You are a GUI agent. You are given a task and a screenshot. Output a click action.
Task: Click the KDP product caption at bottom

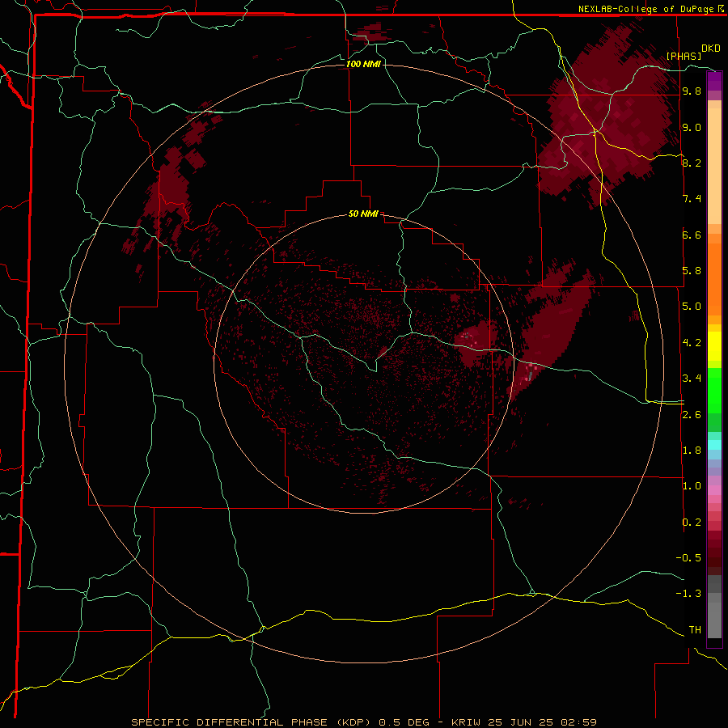pyautogui.click(x=364, y=722)
